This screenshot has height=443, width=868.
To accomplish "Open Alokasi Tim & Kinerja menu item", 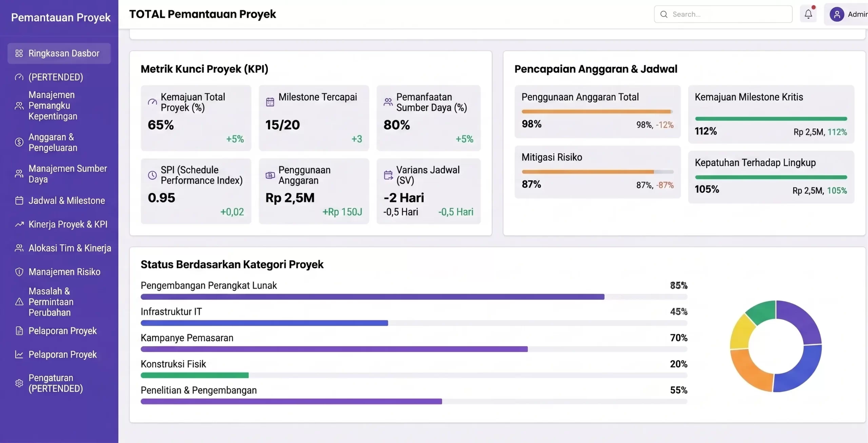I will (x=59, y=248).
